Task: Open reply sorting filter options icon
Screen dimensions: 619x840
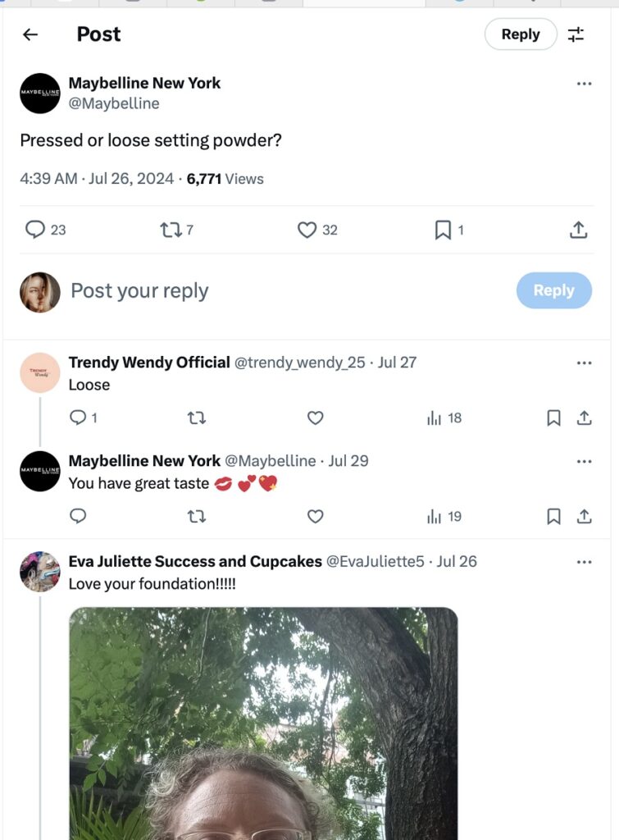Action: click(576, 34)
